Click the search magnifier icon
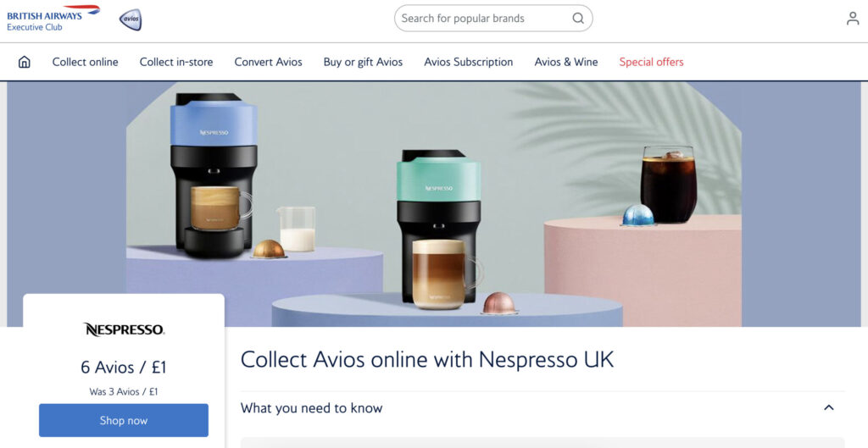 click(x=578, y=19)
